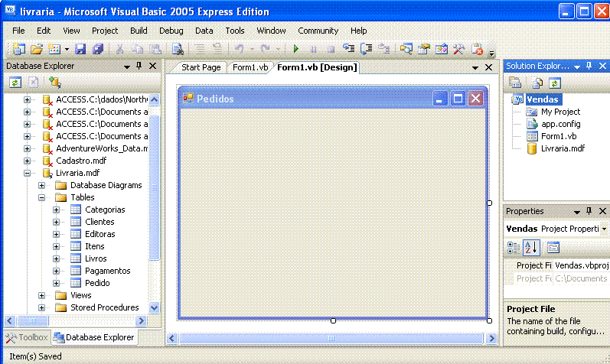Click the Save (single floppy) toolbar icon
The width and height of the screenshot is (610, 364).
click(80, 49)
